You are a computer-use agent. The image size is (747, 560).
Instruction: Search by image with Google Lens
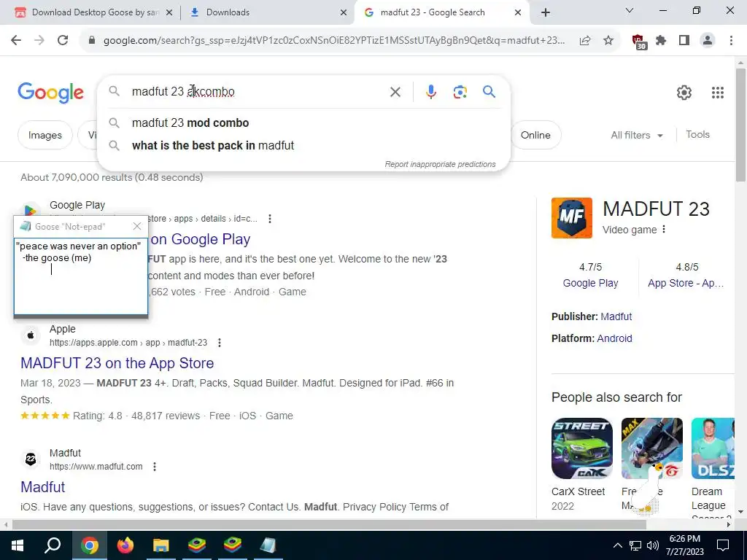460,92
